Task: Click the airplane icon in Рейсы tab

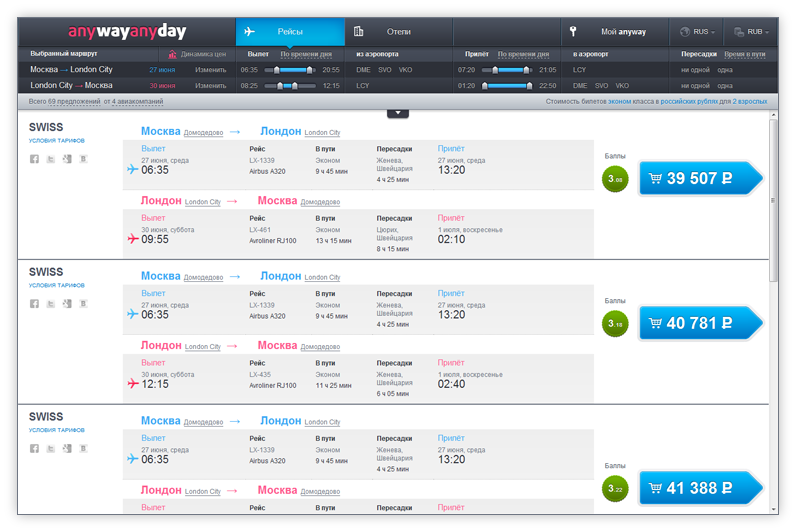Action: (x=249, y=31)
